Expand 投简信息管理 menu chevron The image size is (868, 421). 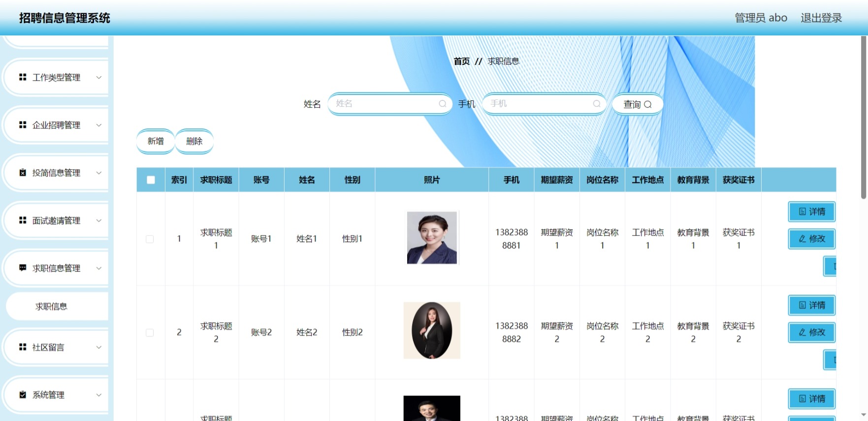tap(98, 173)
